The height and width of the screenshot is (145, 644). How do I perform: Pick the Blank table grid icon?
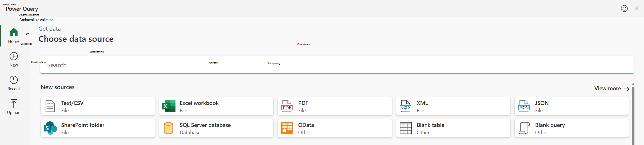pos(406,128)
